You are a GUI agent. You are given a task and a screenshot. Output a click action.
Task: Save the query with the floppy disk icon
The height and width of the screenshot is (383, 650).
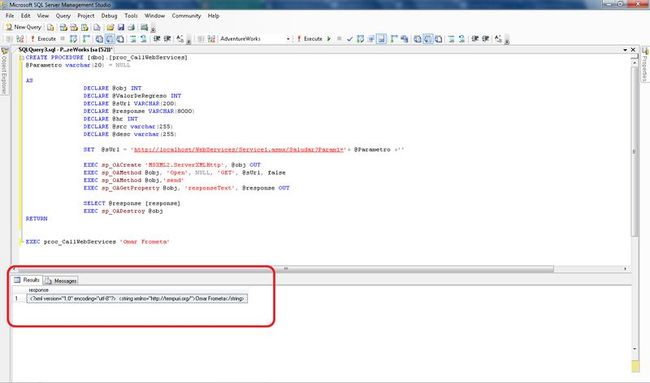(x=121, y=27)
